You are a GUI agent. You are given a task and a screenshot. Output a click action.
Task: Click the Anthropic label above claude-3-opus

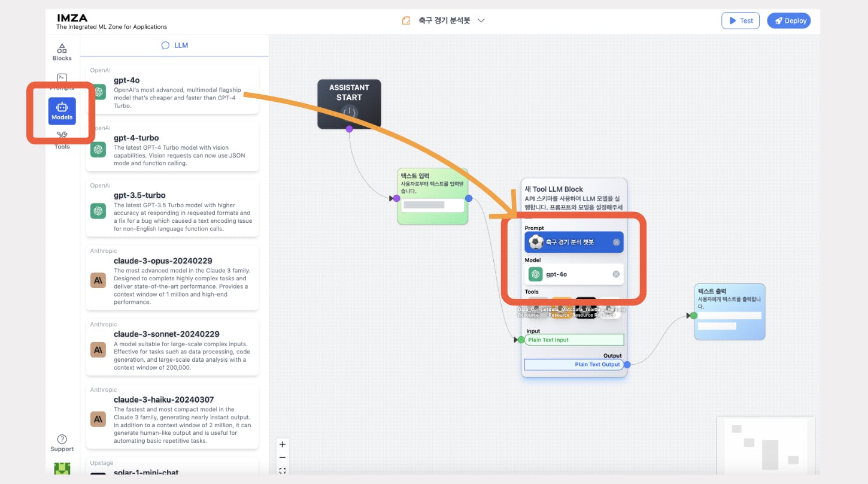[x=104, y=251]
